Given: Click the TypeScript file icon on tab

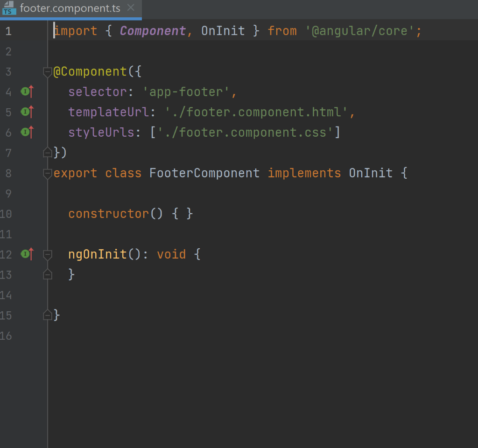Looking at the screenshot, I should tap(9, 8).
